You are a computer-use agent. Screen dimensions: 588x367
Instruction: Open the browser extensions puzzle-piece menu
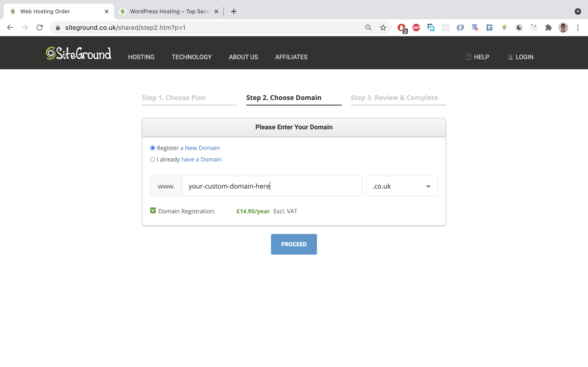point(548,28)
